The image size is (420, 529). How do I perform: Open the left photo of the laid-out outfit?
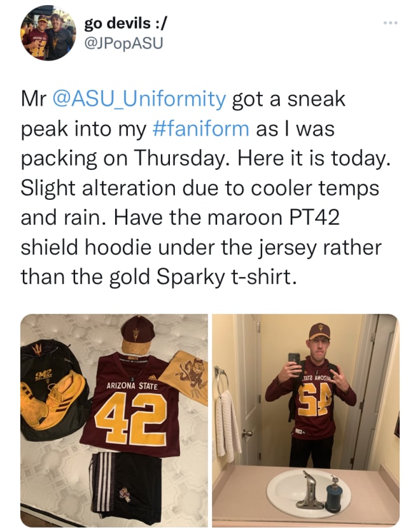pos(114,420)
